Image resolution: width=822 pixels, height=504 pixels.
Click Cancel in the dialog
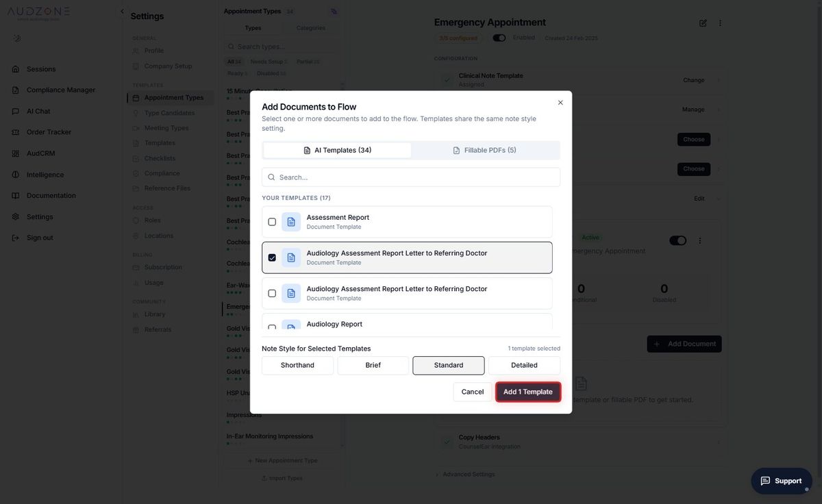[473, 392]
